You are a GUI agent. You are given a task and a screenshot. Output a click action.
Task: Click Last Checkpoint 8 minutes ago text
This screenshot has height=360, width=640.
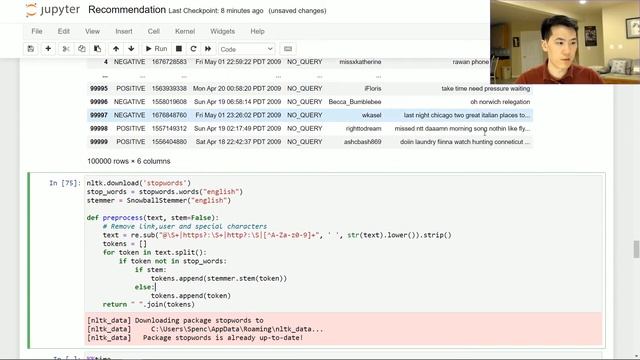(216, 11)
